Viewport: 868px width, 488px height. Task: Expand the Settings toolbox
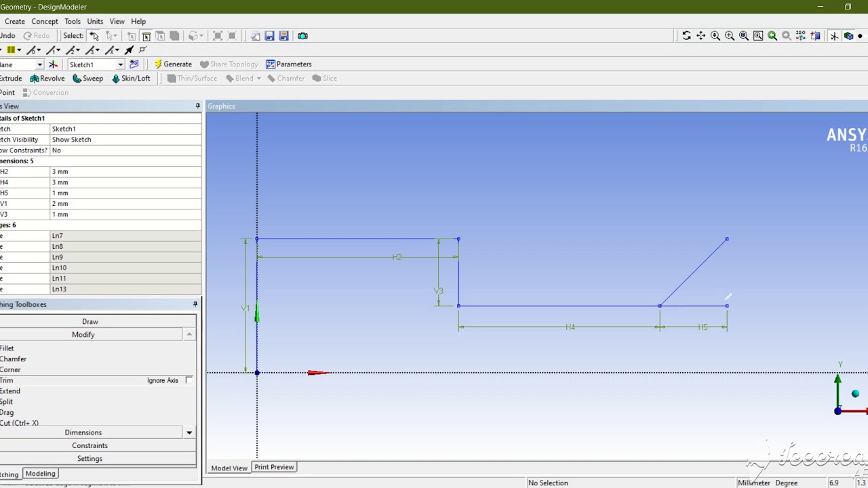coord(90,459)
